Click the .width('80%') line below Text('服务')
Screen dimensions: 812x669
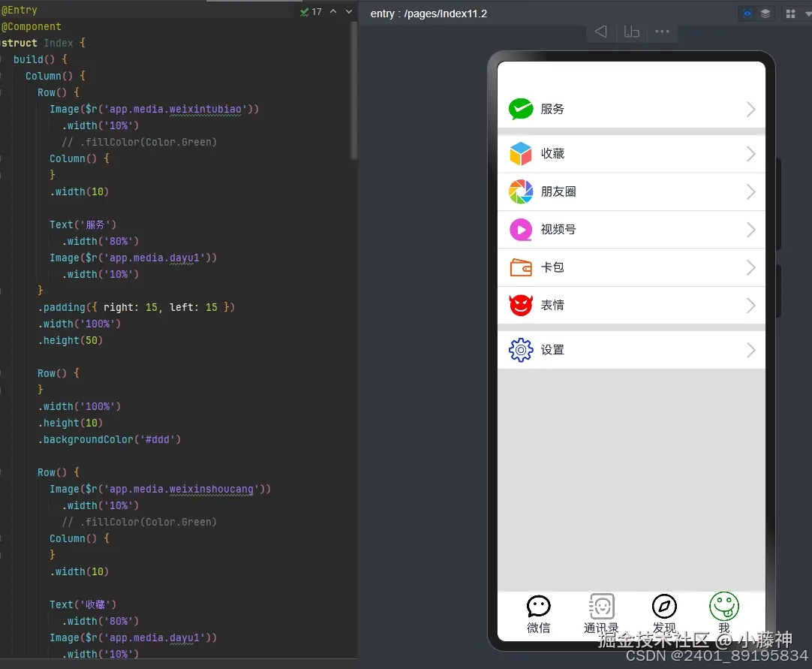pyautogui.click(x=101, y=242)
